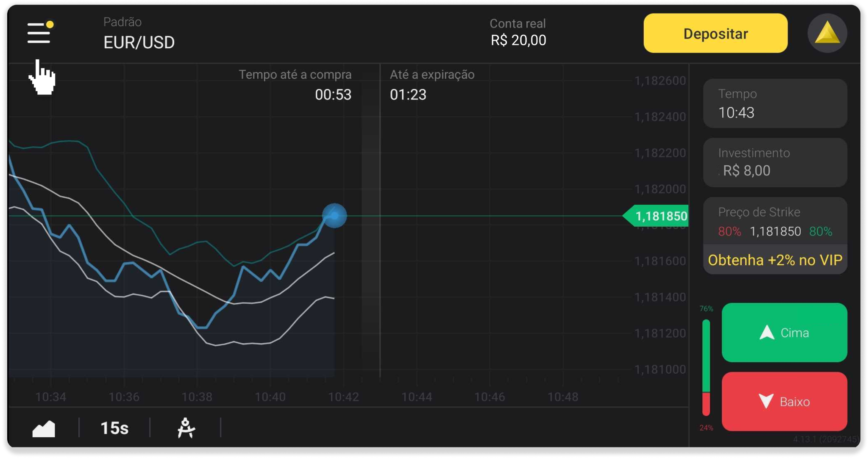
Task: Open indicators with the compass icon
Action: (186, 428)
